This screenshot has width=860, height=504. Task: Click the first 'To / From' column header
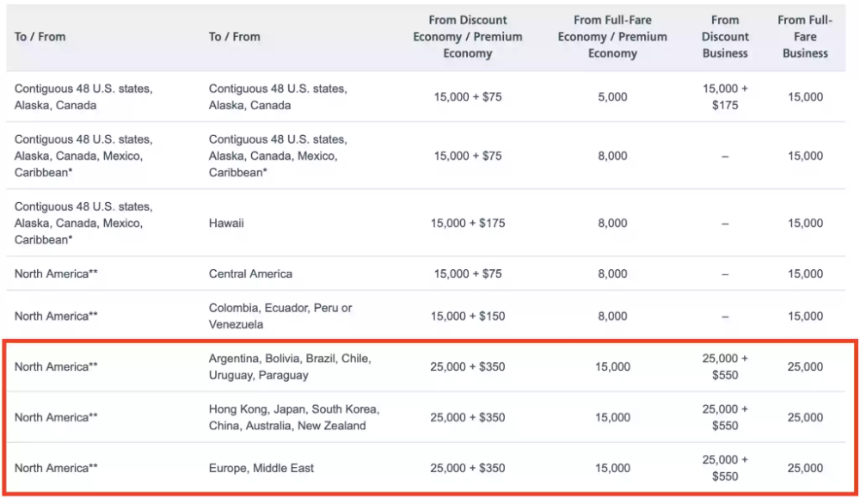tap(40, 37)
